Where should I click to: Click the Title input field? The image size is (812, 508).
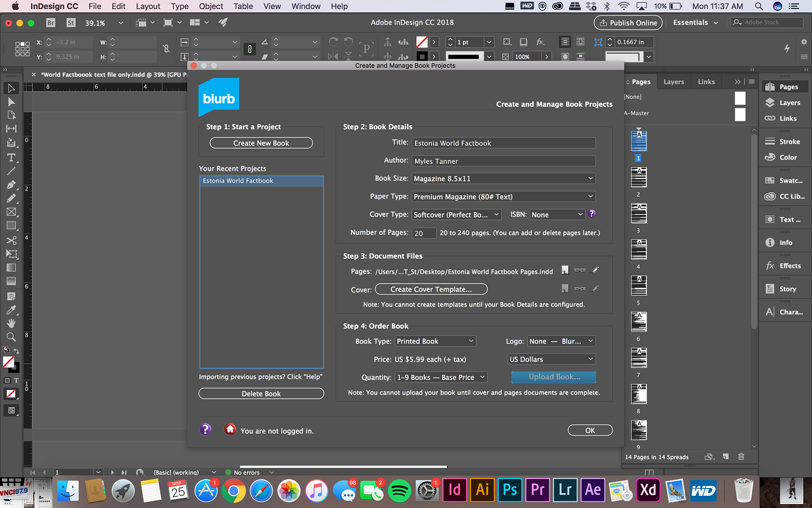(x=504, y=143)
